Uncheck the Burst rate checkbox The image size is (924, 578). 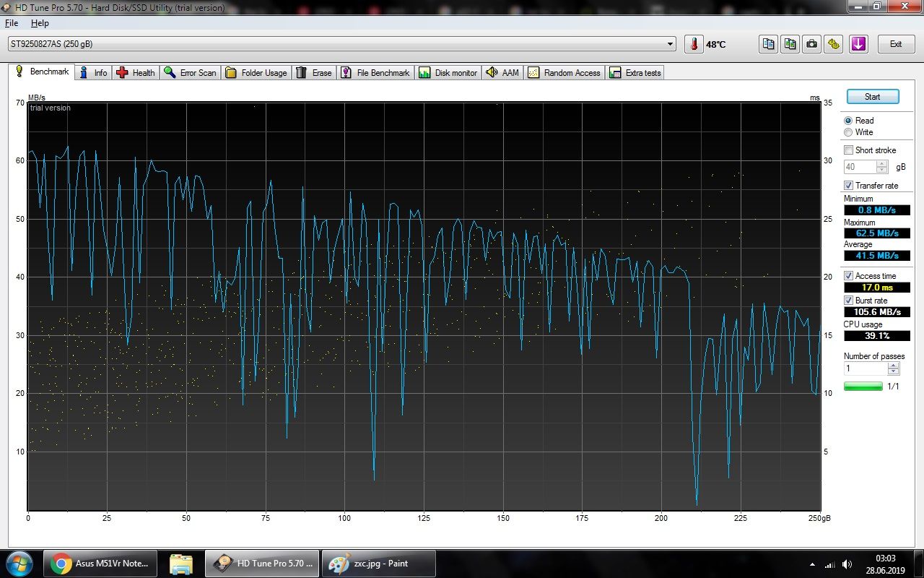pos(849,301)
